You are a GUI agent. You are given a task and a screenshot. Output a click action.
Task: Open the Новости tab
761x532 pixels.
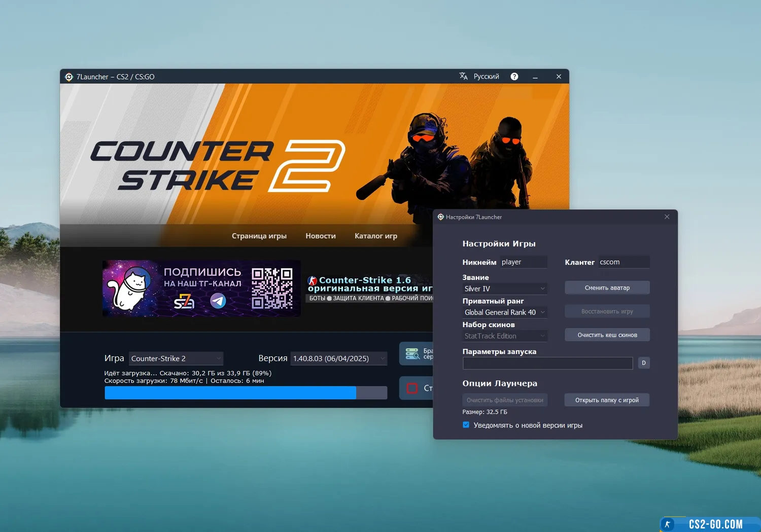click(320, 236)
